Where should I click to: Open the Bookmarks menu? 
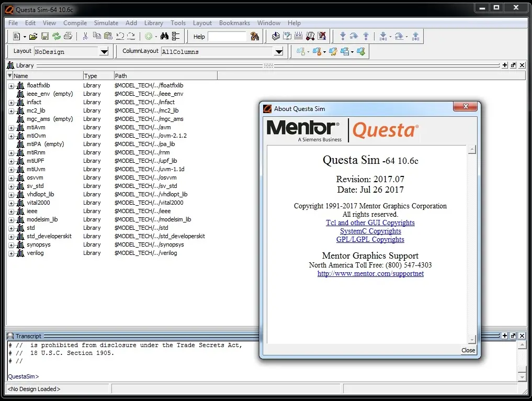tap(234, 23)
